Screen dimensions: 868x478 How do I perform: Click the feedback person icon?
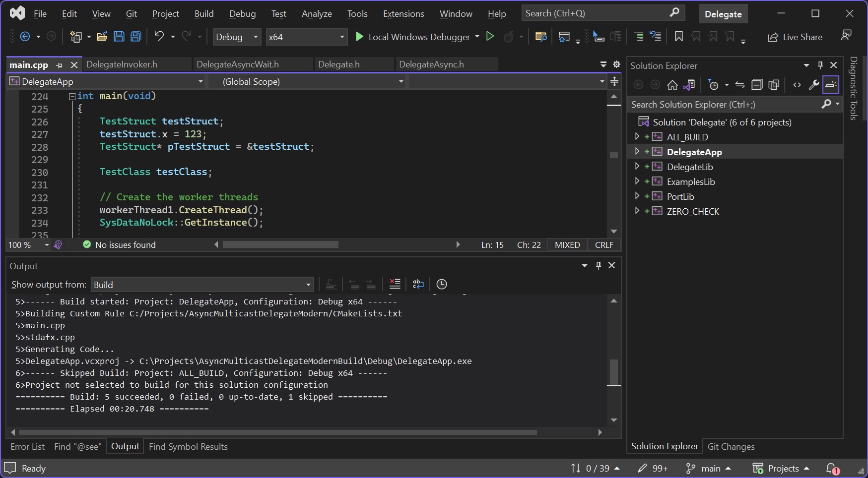846,36
